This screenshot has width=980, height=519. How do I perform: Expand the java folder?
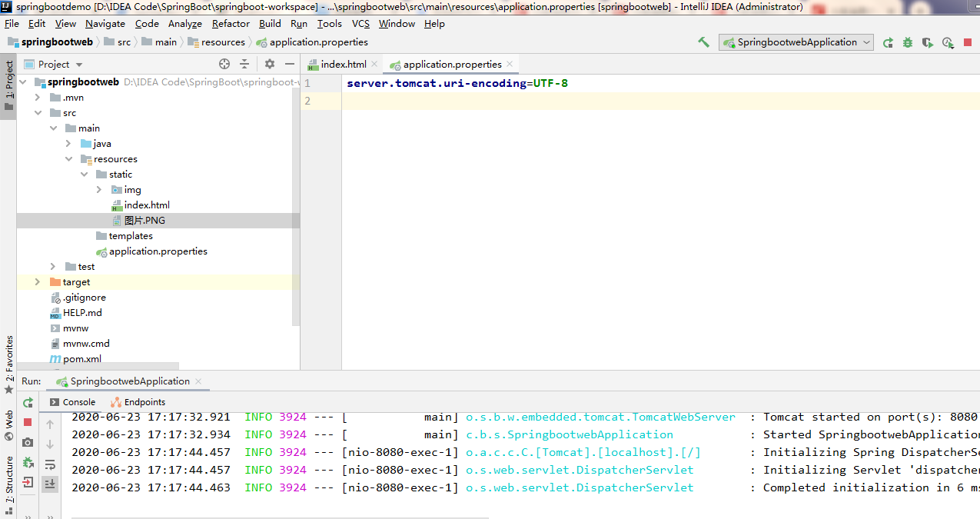coord(68,144)
